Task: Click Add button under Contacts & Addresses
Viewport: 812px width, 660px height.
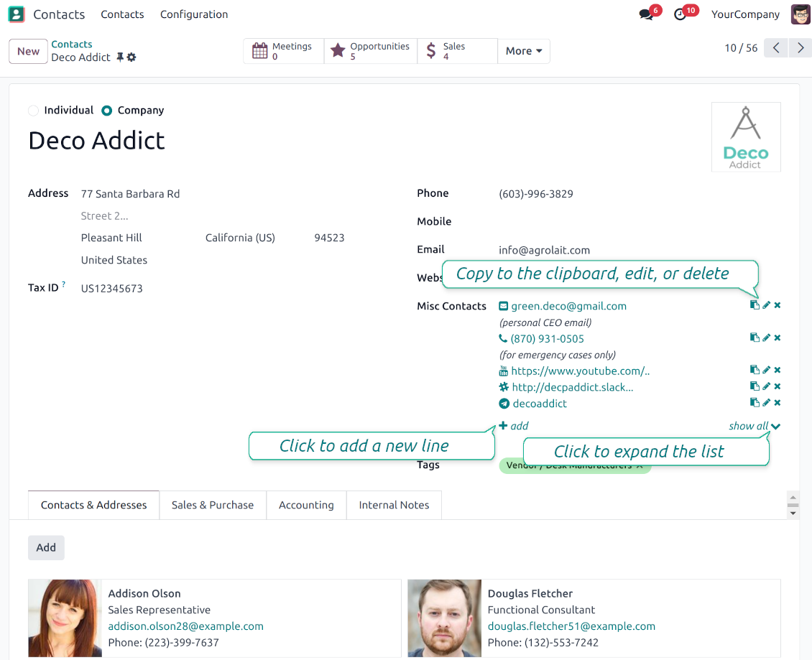Action: pyautogui.click(x=46, y=547)
